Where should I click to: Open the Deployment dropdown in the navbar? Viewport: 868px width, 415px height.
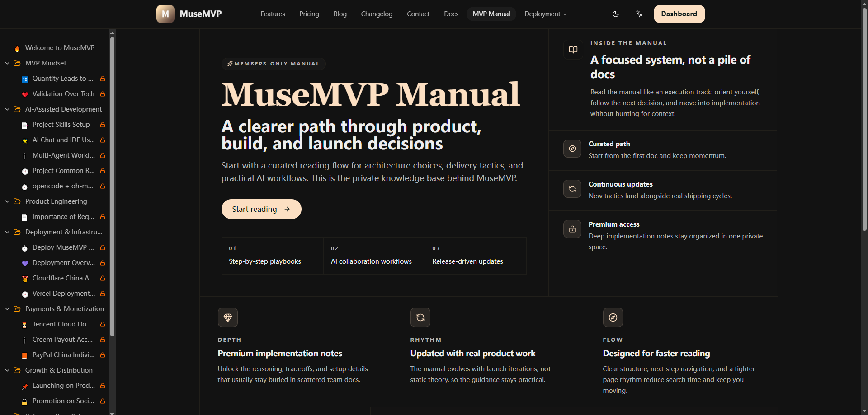[545, 14]
